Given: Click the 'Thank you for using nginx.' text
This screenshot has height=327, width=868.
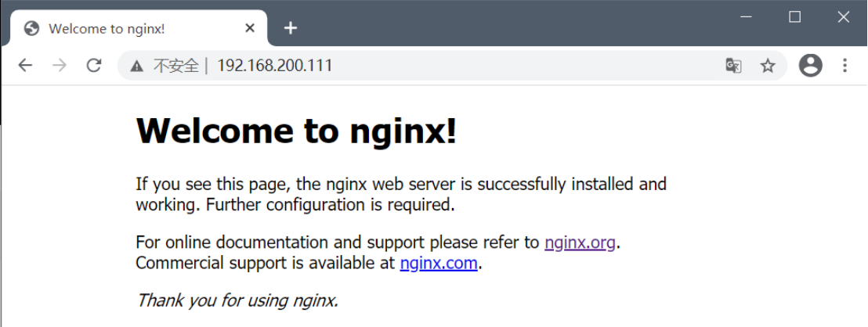Looking at the screenshot, I should (x=237, y=300).
